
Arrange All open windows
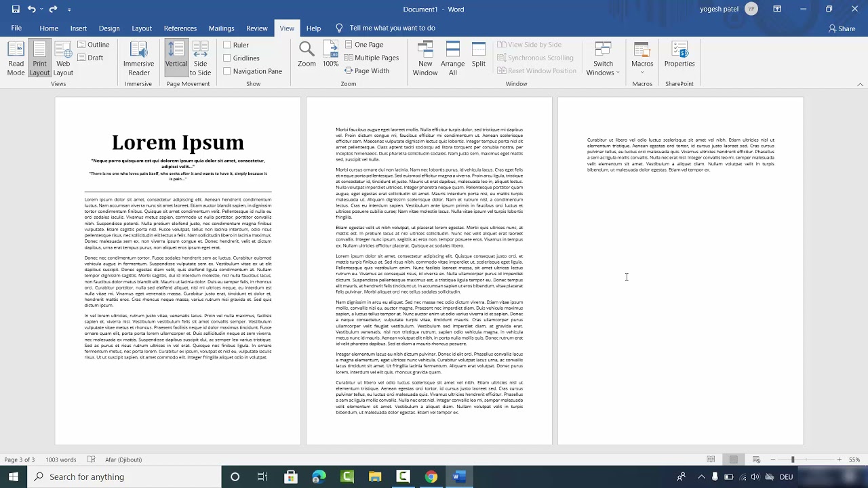click(453, 59)
